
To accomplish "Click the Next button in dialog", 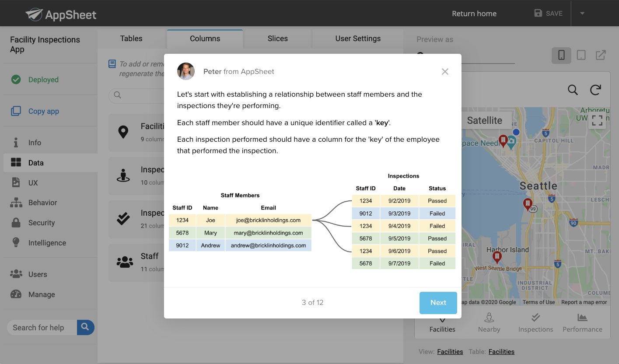I will tap(438, 303).
